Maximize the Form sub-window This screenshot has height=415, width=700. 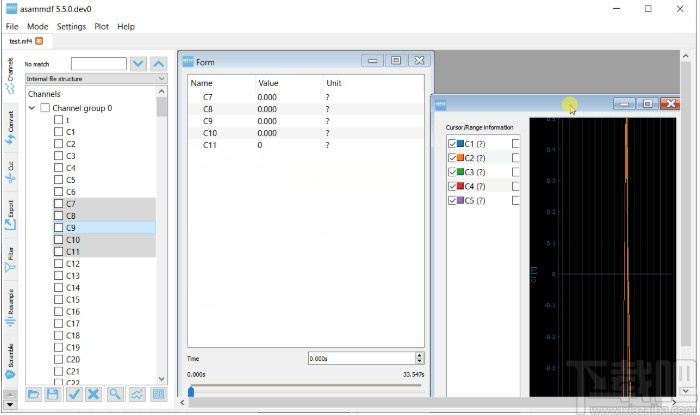pyautogui.click(x=396, y=60)
